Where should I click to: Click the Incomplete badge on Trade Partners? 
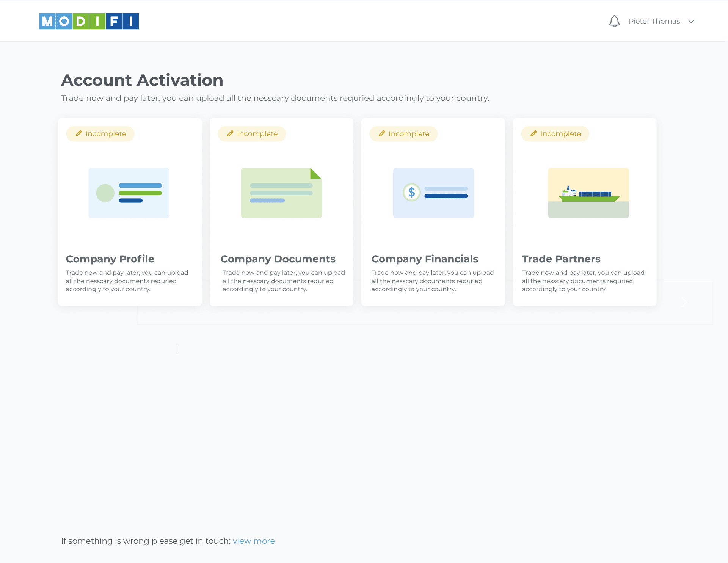[x=555, y=134]
